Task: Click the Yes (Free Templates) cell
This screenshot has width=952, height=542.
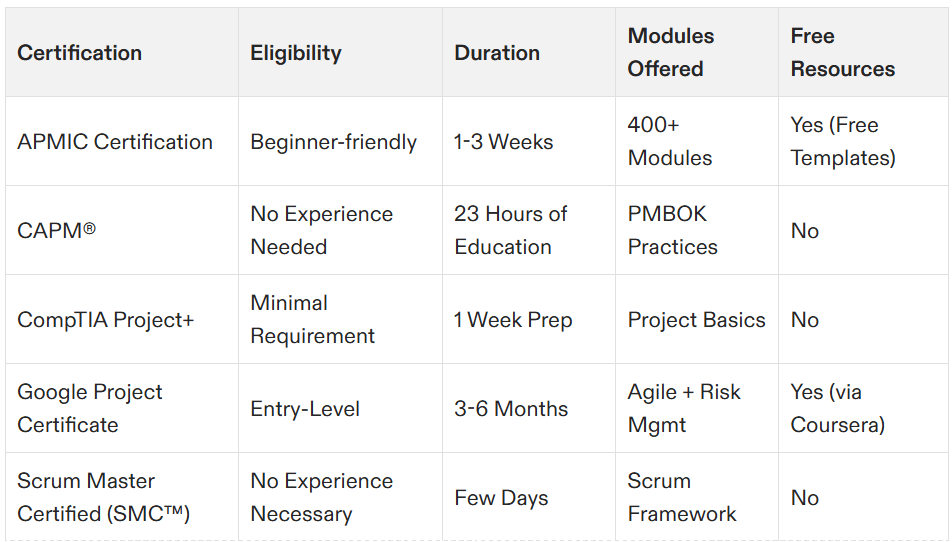Action: pos(863,141)
